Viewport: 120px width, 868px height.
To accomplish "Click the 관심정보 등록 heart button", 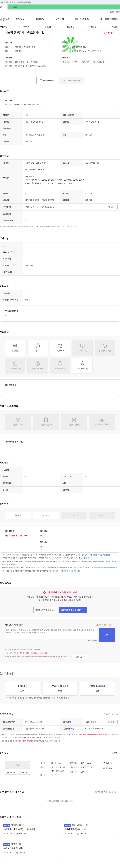I will point(46,80).
